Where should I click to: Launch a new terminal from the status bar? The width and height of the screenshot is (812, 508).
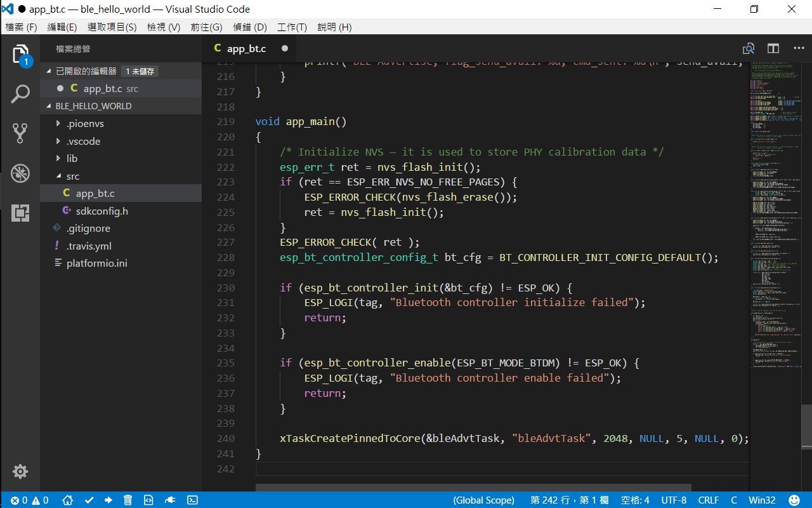192,500
